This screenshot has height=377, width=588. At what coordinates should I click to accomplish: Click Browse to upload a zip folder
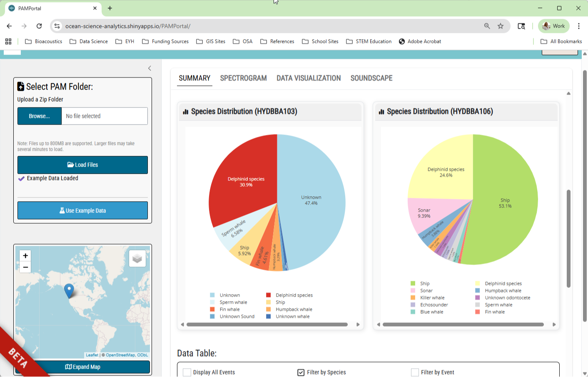pos(40,116)
